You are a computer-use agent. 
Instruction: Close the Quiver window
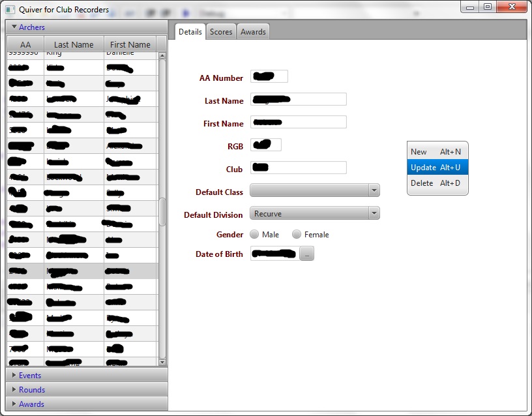click(x=512, y=7)
